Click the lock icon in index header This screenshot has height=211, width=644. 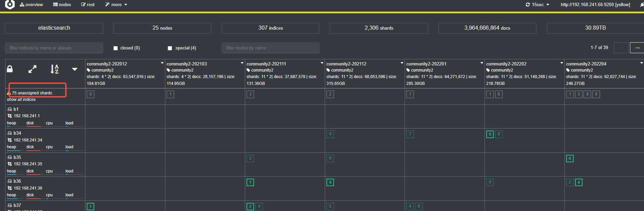click(10, 69)
